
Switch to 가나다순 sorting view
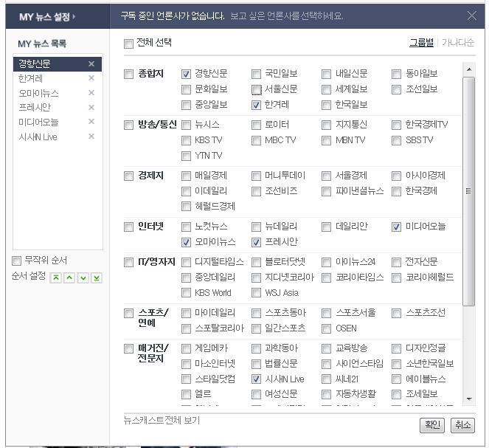[458, 43]
